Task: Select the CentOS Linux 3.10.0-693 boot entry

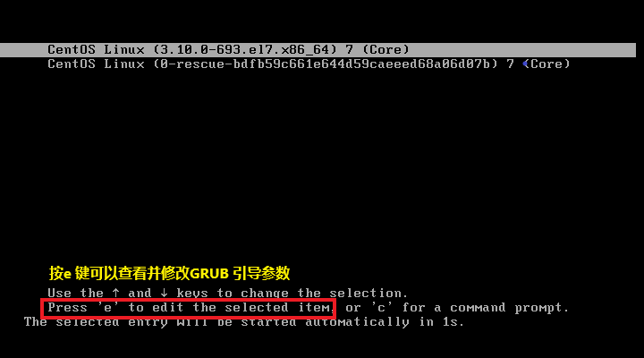Action: [318, 50]
